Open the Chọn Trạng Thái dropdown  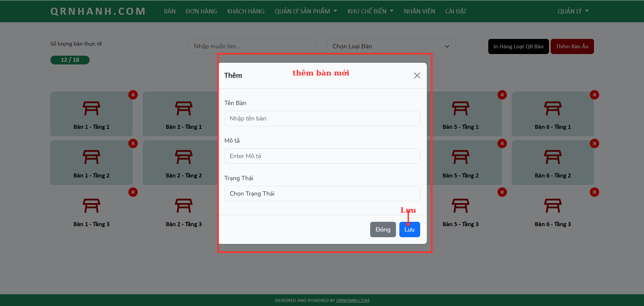pos(322,194)
